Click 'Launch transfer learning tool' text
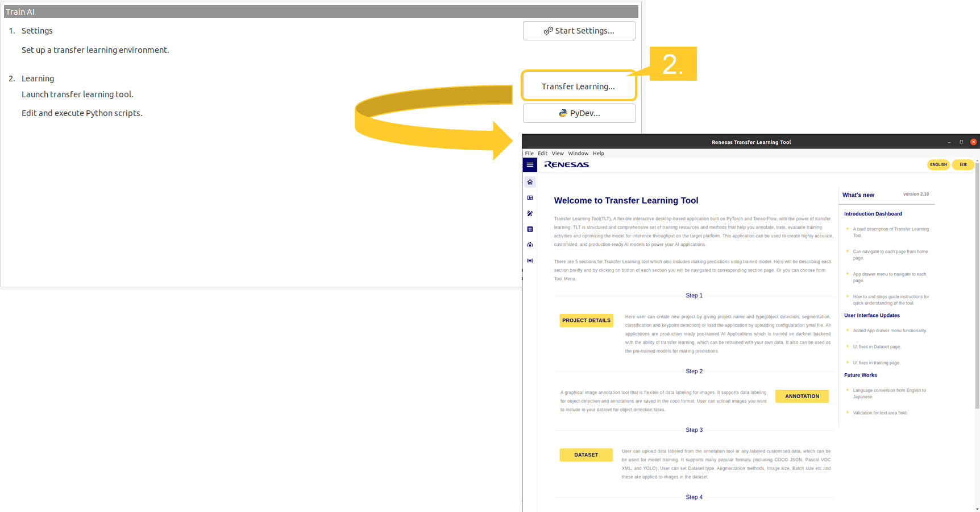The image size is (980, 512). click(x=77, y=94)
